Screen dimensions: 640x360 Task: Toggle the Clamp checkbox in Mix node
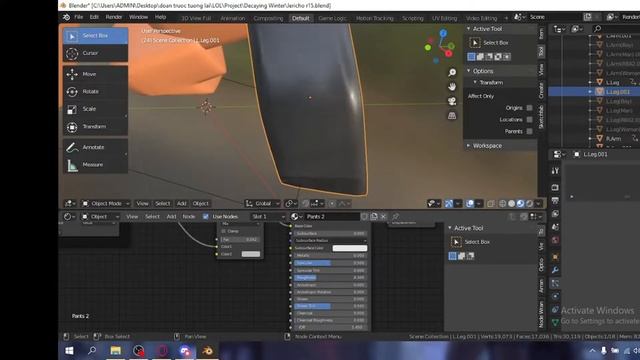tap(223, 231)
